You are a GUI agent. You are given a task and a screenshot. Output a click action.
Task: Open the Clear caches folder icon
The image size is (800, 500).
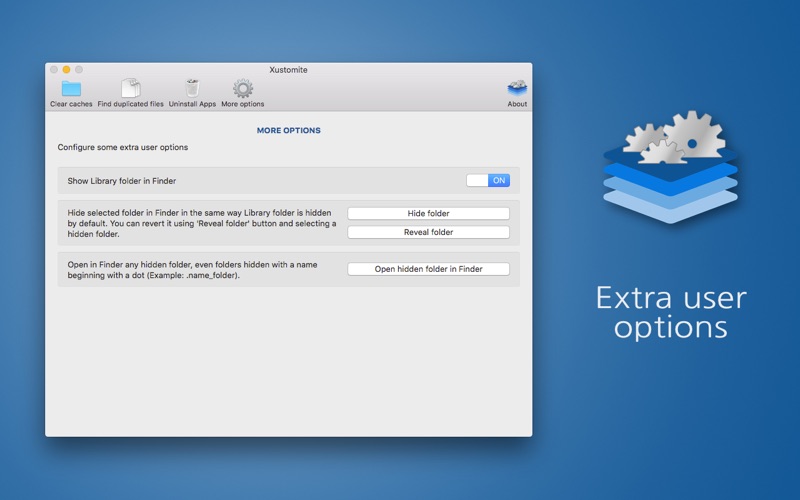pos(71,89)
